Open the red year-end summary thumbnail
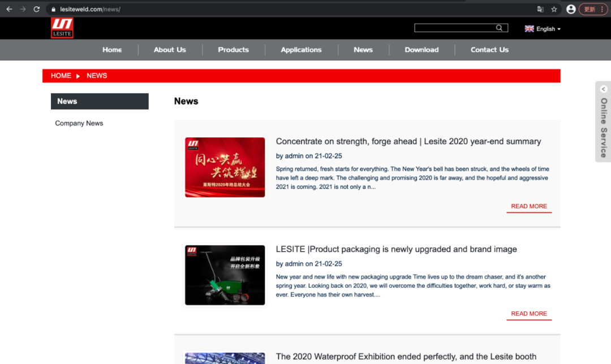This screenshot has width=611, height=364. point(225,167)
